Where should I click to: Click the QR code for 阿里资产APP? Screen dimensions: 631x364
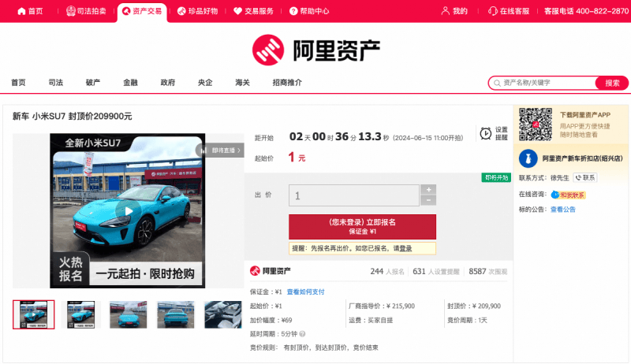(x=536, y=124)
